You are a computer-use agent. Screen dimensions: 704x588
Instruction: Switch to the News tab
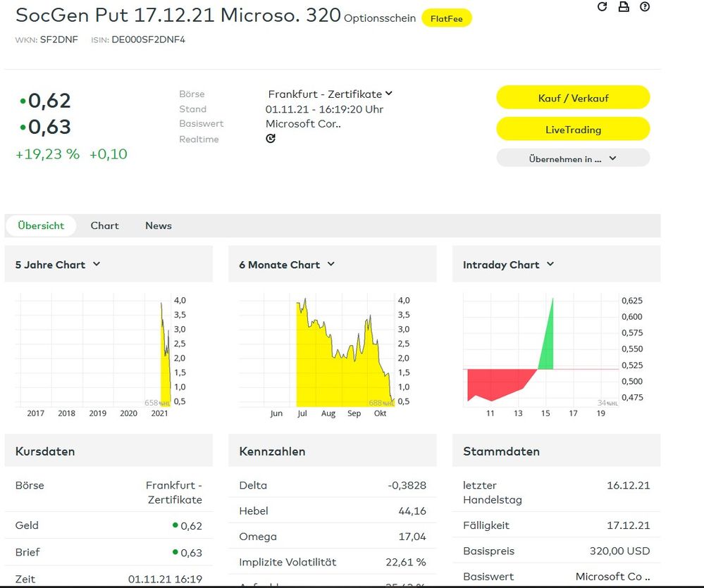[x=158, y=225]
